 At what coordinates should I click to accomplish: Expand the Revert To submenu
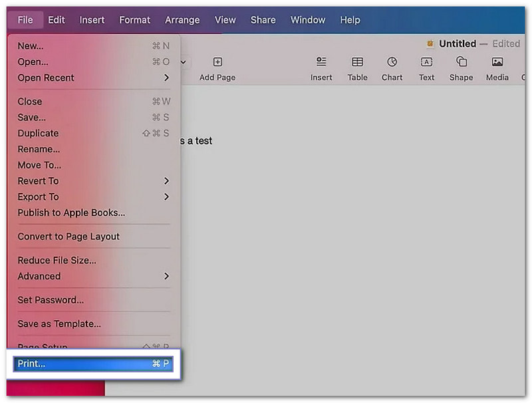[x=93, y=181]
